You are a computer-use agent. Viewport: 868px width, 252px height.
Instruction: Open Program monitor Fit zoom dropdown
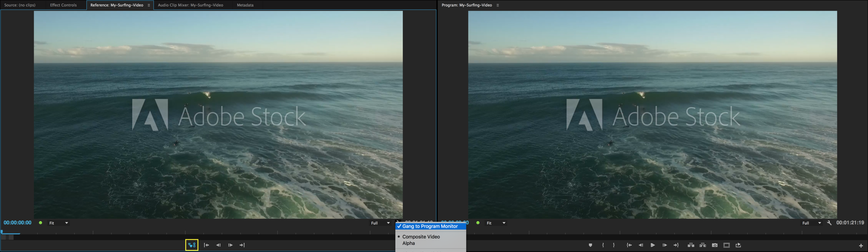[x=496, y=223]
